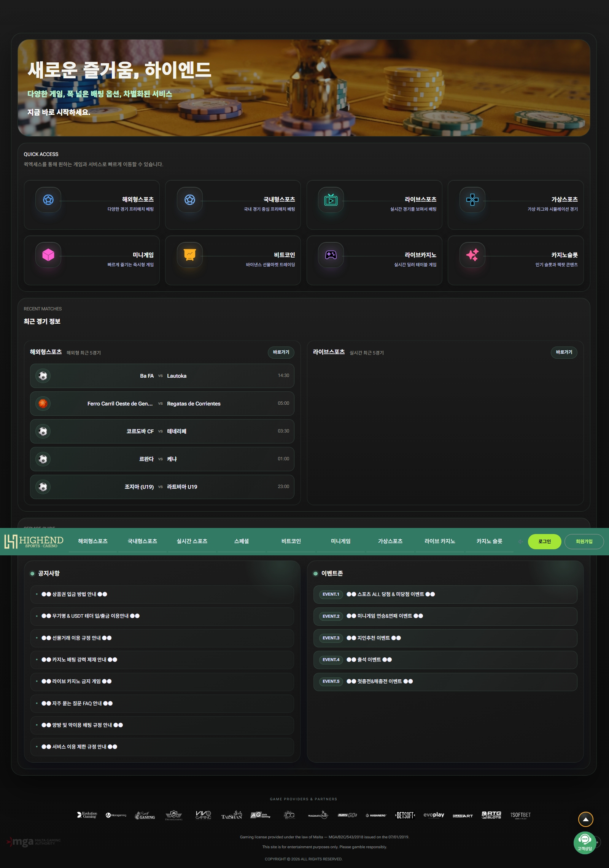Select 해외형스포츠 in the navigation bar

click(x=93, y=541)
